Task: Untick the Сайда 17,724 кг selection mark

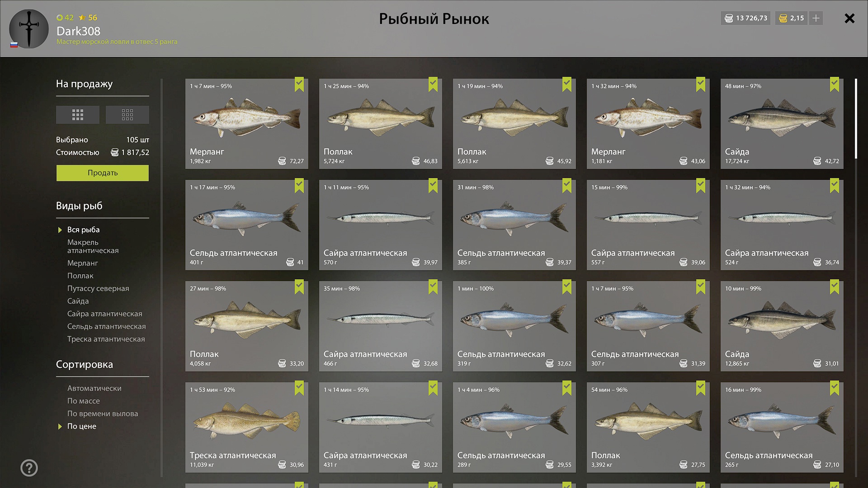Action: coord(835,84)
